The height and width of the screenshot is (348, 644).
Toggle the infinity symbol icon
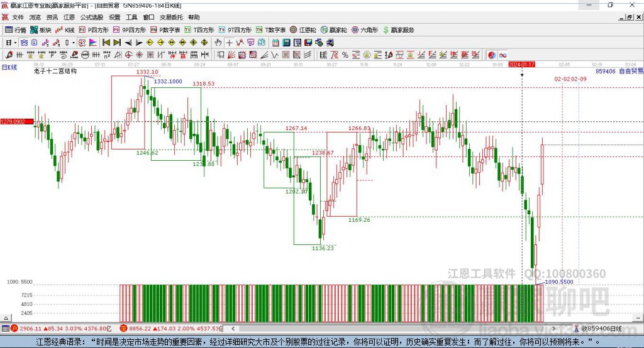pos(502,55)
